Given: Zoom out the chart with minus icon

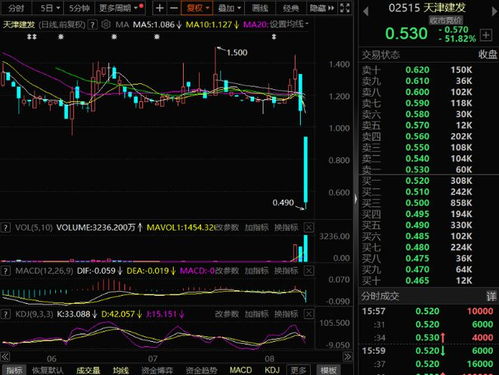Looking at the screenshot, I should (x=174, y=8).
